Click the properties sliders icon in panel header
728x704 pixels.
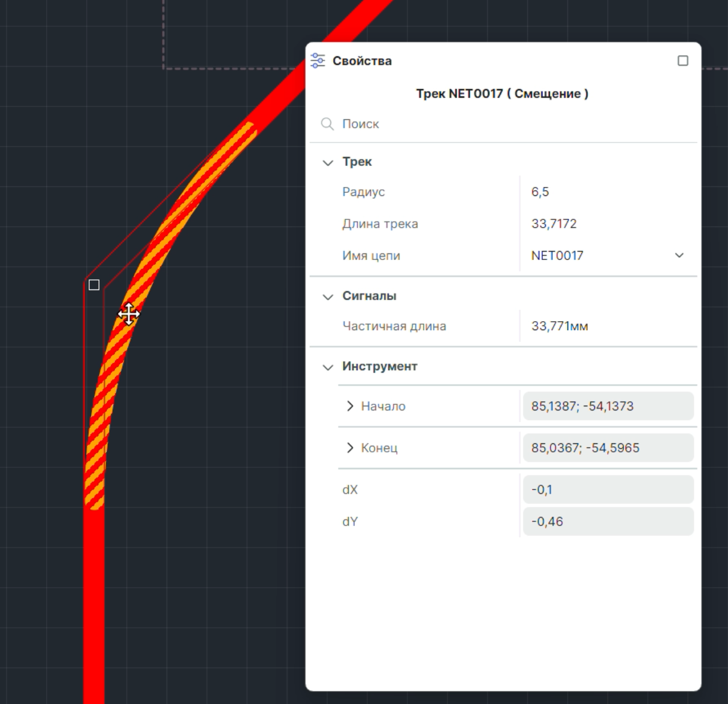[318, 61]
